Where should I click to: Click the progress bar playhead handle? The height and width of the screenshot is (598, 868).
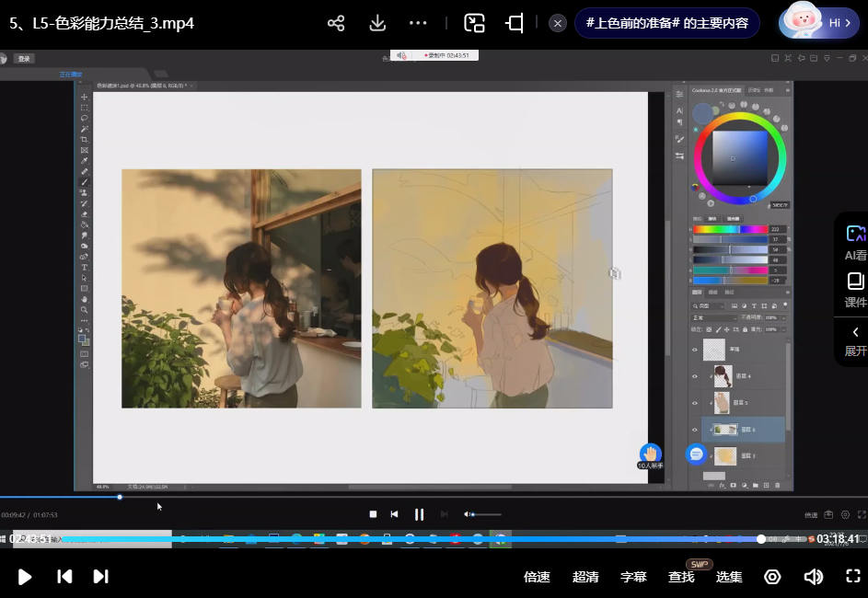pos(761,538)
